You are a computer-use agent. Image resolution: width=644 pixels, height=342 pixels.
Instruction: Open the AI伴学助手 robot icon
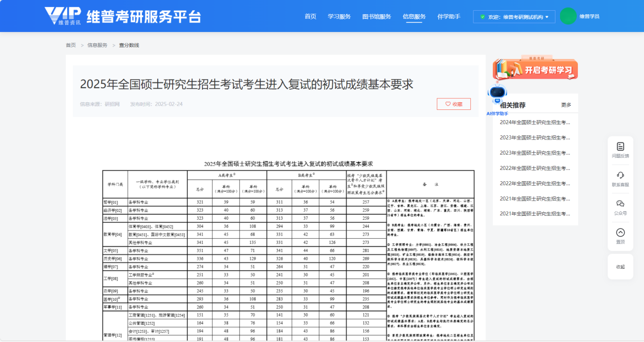point(497,95)
